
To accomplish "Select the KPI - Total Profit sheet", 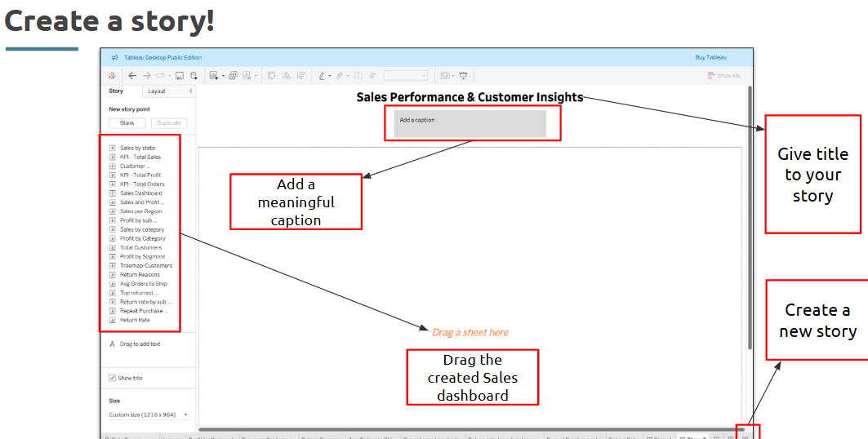I will coord(140,175).
